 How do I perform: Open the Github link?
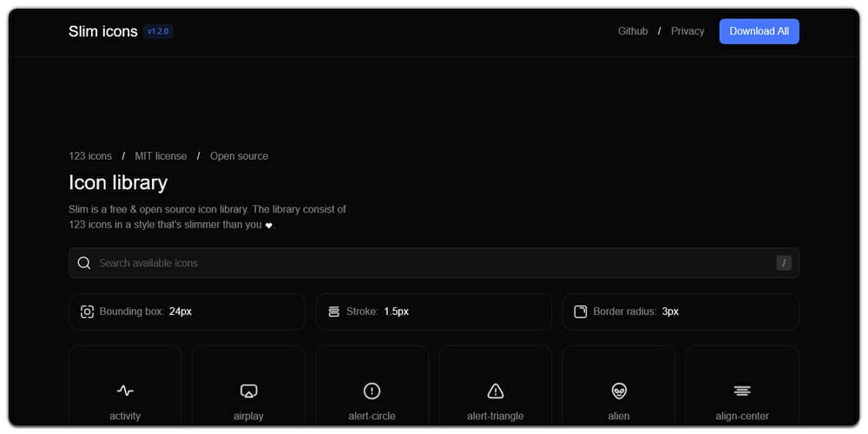tap(633, 31)
